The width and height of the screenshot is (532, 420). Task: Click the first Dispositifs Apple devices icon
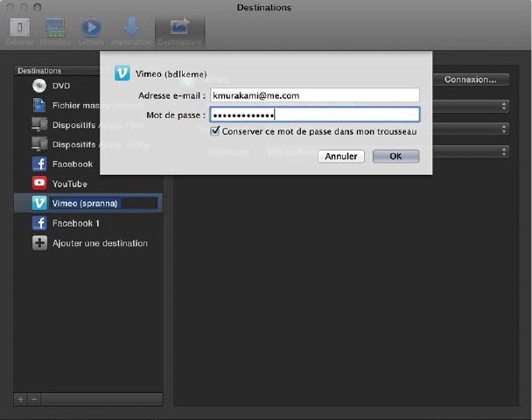point(39,124)
